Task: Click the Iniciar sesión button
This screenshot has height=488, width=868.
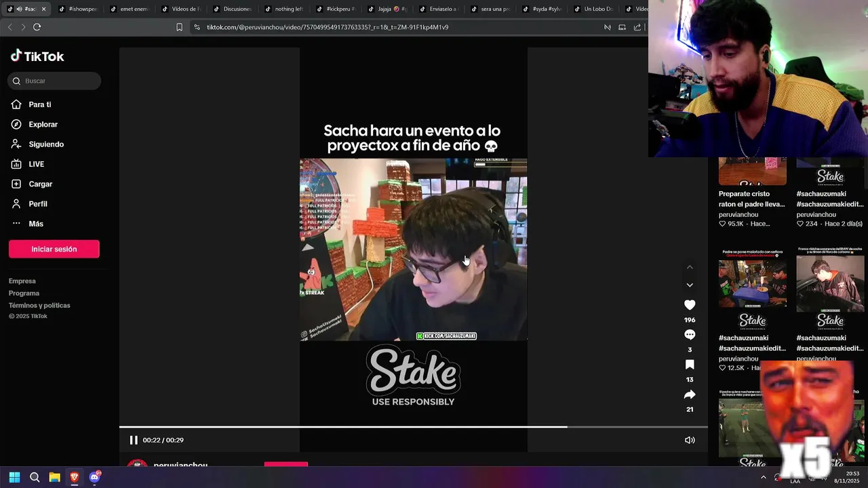Action: point(54,249)
